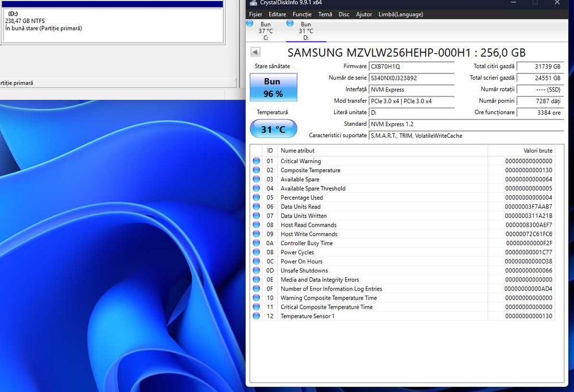The height and width of the screenshot is (392, 574).
Task: Click the Valori brute column header
Action: (x=522, y=150)
